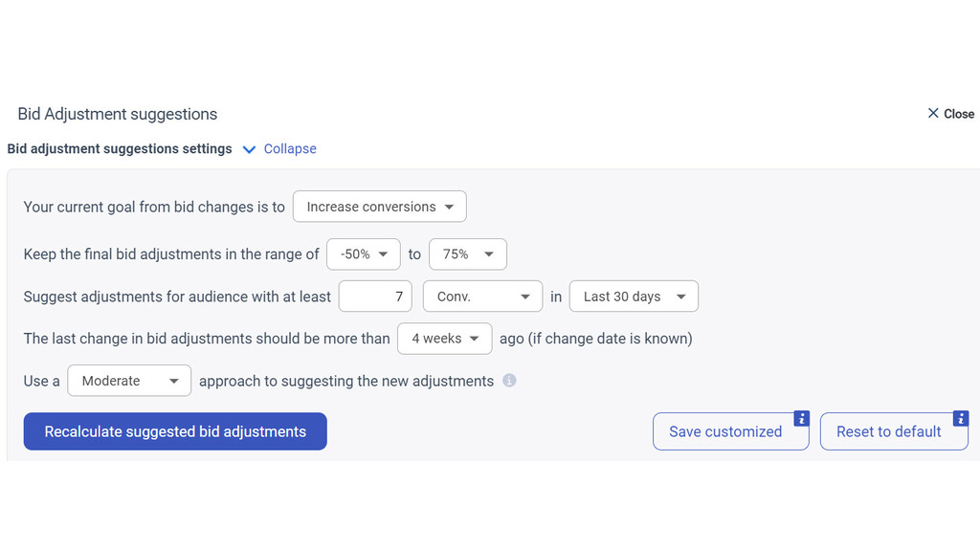Open the Increase conversions goal dropdown
980x551 pixels.
(x=379, y=207)
